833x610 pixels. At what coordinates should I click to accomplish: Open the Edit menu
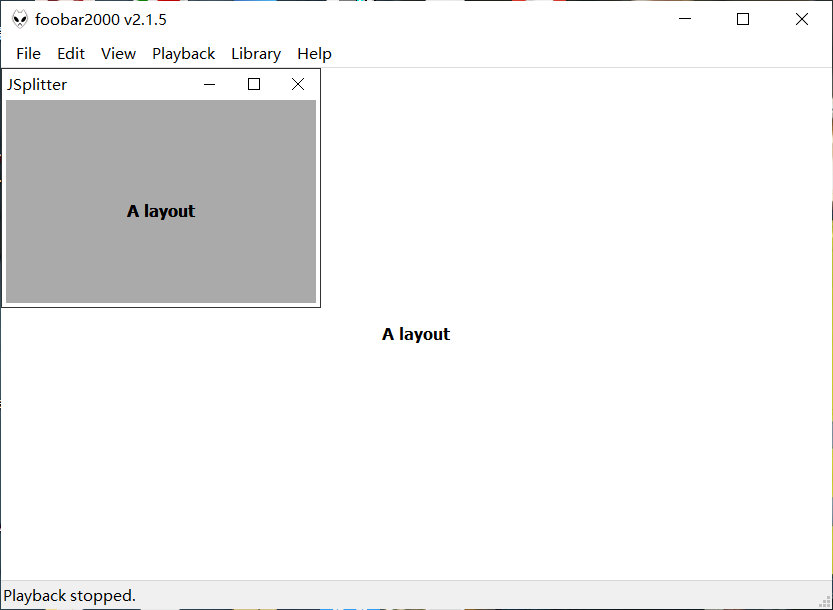(x=71, y=54)
